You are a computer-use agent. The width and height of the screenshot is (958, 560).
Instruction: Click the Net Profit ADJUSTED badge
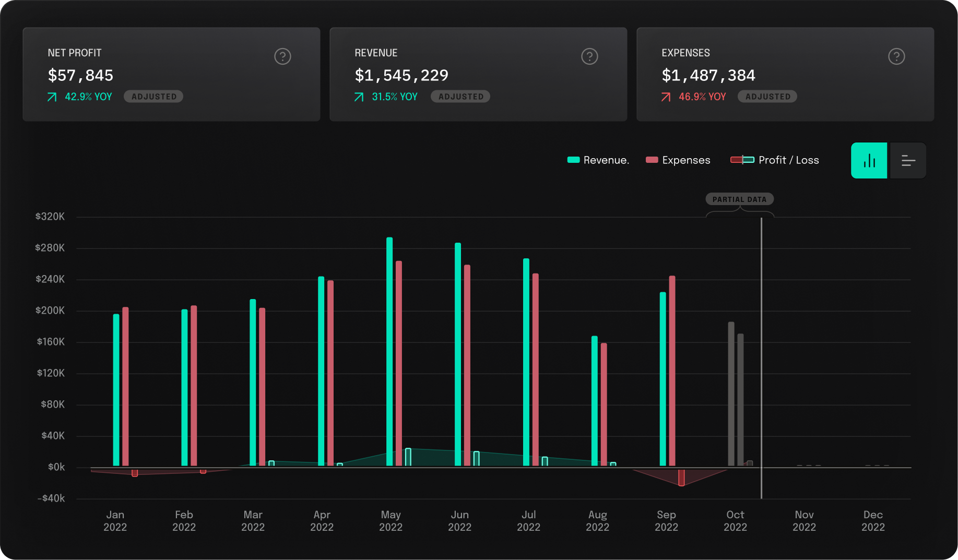coord(153,97)
